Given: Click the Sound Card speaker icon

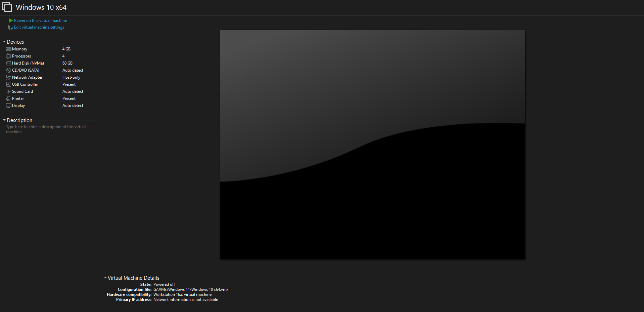Looking at the screenshot, I should (9, 91).
